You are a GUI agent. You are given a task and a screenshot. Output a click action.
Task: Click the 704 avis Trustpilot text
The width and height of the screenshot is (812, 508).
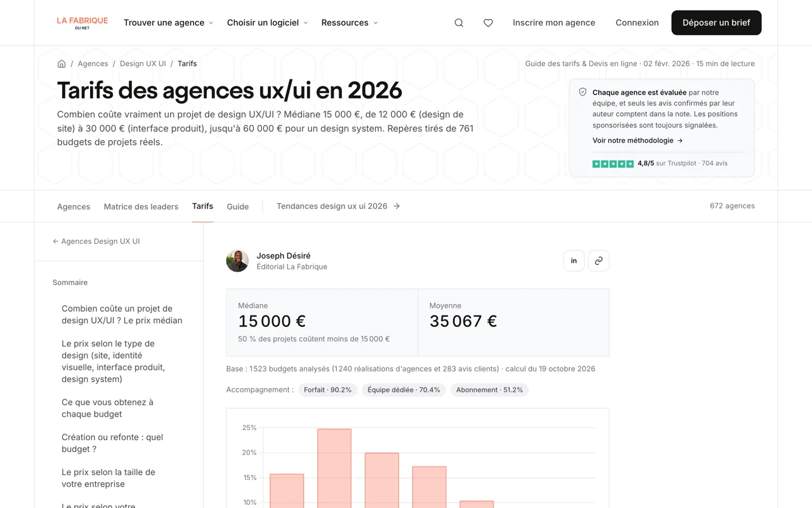click(x=714, y=163)
